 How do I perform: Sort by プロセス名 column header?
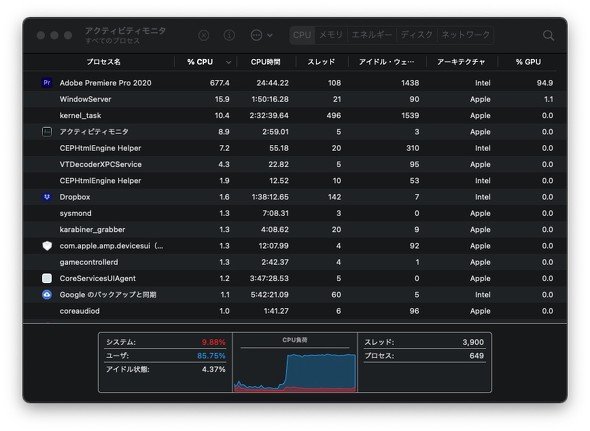pyautogui.click(x=103, y=62)
